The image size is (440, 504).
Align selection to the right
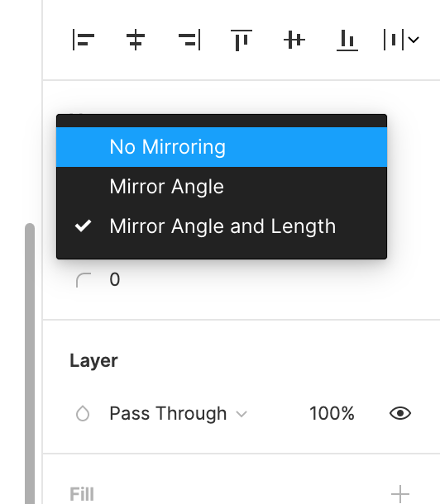pos(189,40)
